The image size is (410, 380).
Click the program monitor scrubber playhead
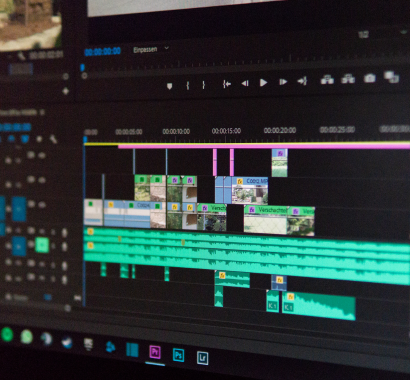[x=82, y=68]
